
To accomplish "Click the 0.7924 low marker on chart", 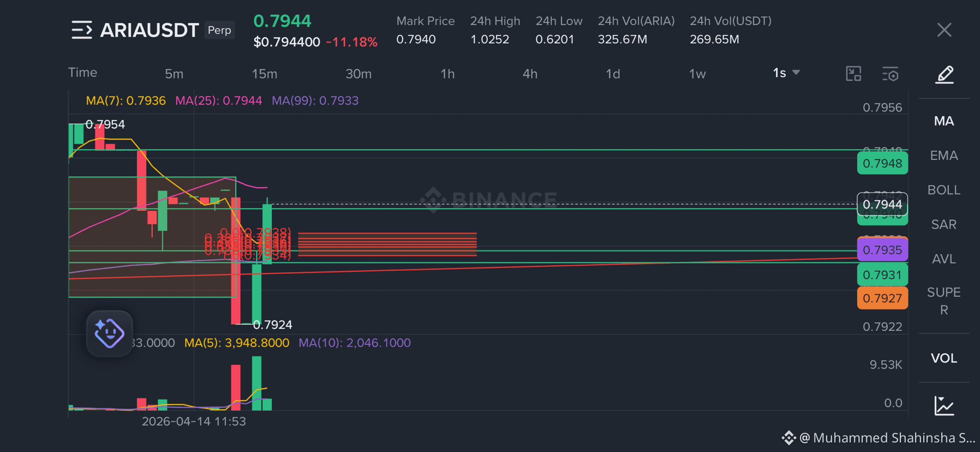I will click(273, 325).
